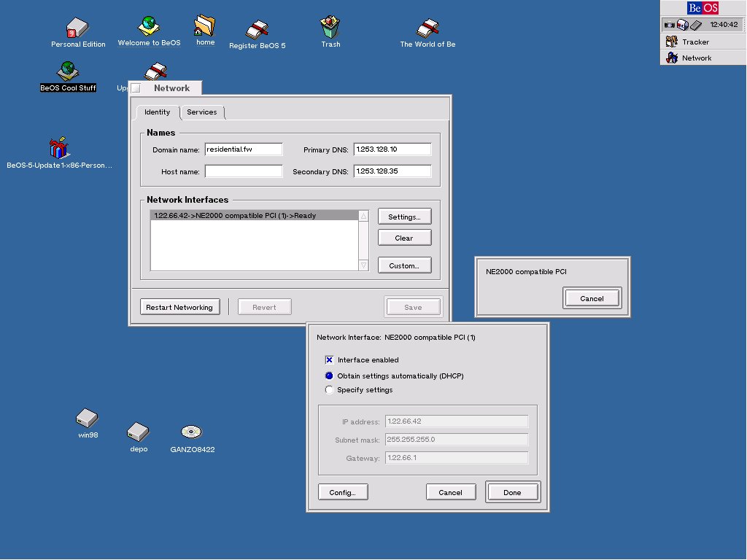Click into the Host name field

[244, 171]
